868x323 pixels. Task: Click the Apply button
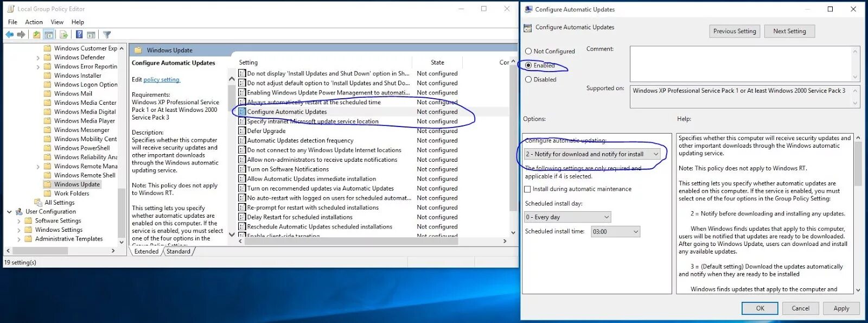pos(841,308)
